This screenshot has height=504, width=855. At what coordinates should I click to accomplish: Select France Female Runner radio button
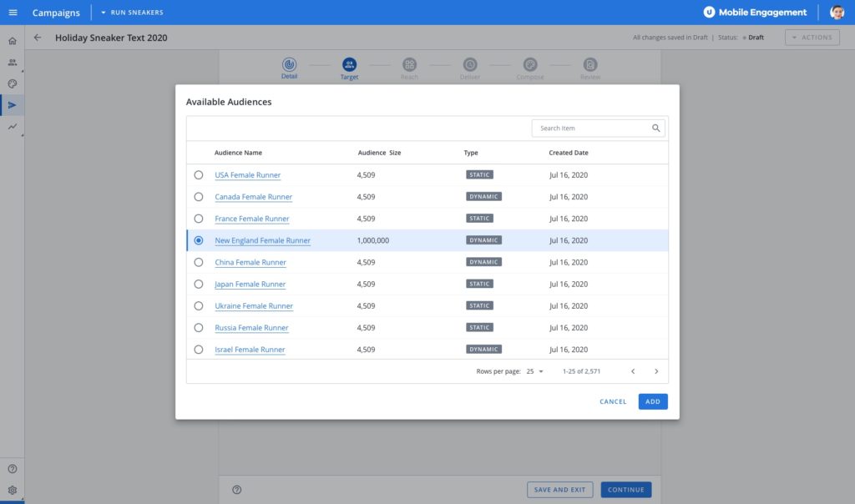[x=199, y=219]
